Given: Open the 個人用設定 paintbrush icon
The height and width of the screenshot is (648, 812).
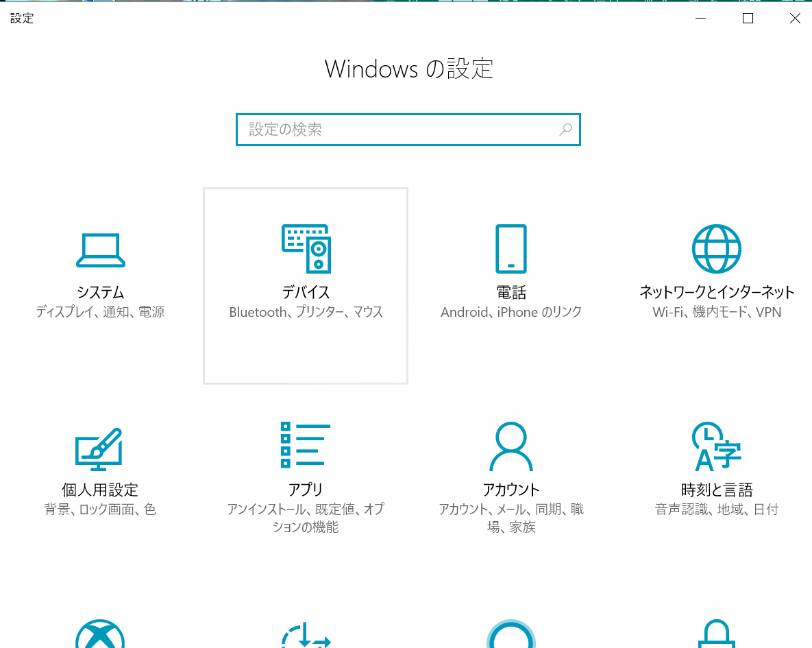Looking at the screenshot, I should (99, 449).
